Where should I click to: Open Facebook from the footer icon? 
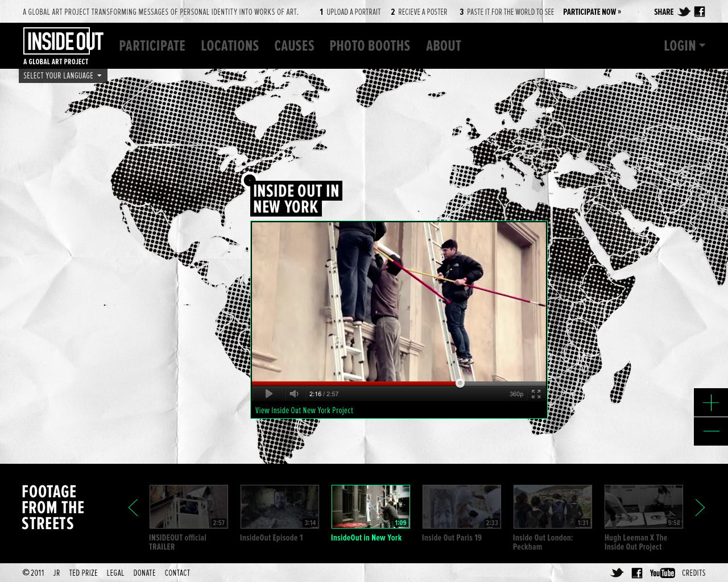pyautogui.click(x=637, y=573)
